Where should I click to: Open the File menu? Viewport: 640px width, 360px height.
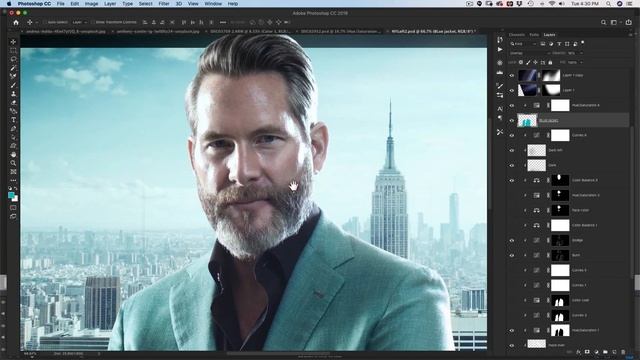click(60, 4)
